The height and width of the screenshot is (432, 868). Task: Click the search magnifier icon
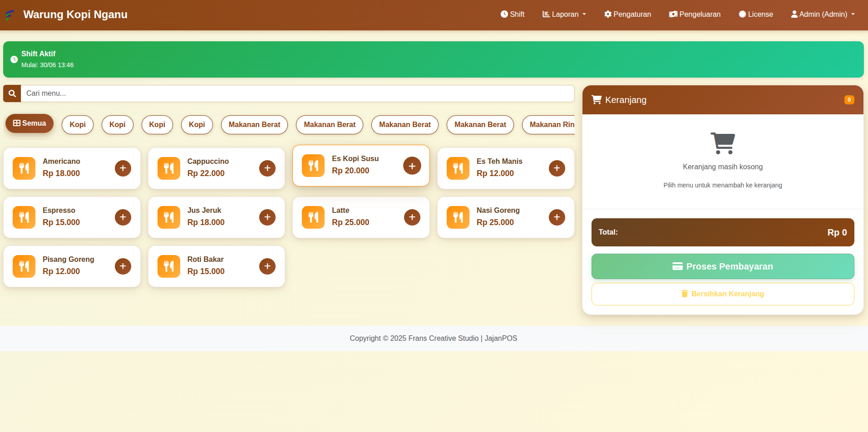pos(12,93)
